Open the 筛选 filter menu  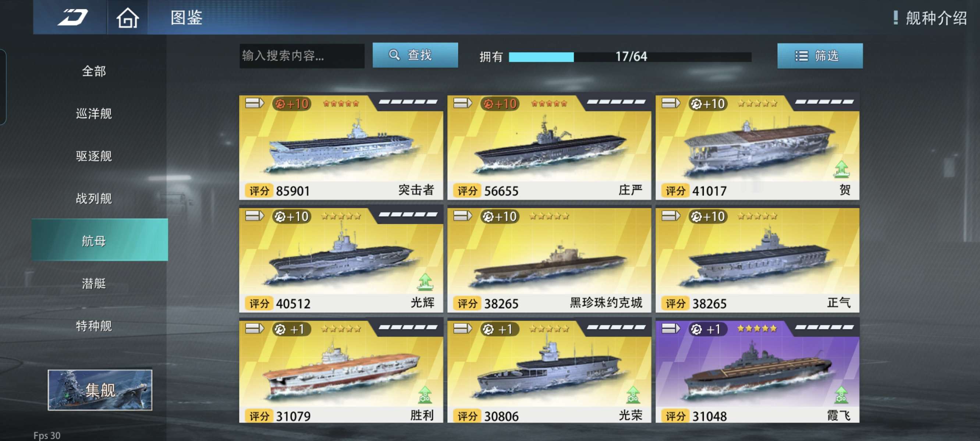pyautogui.click(x=820, y=56)
